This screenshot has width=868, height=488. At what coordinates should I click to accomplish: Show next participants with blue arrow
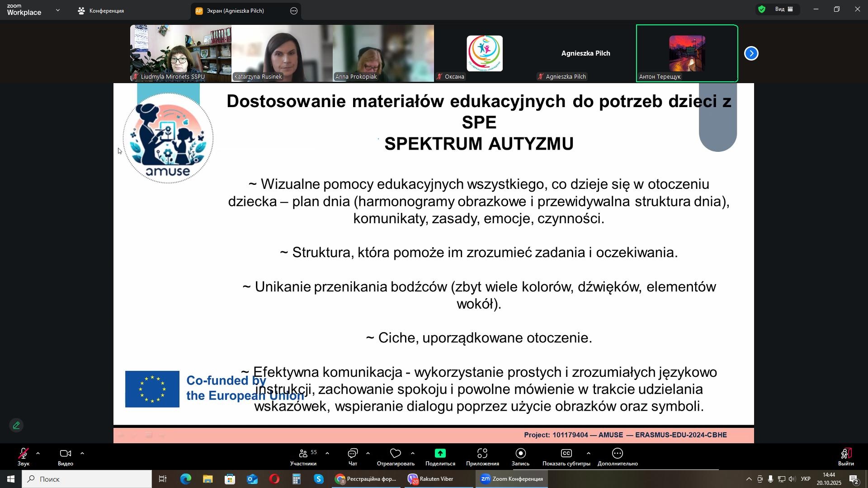(x=751, y=54)
